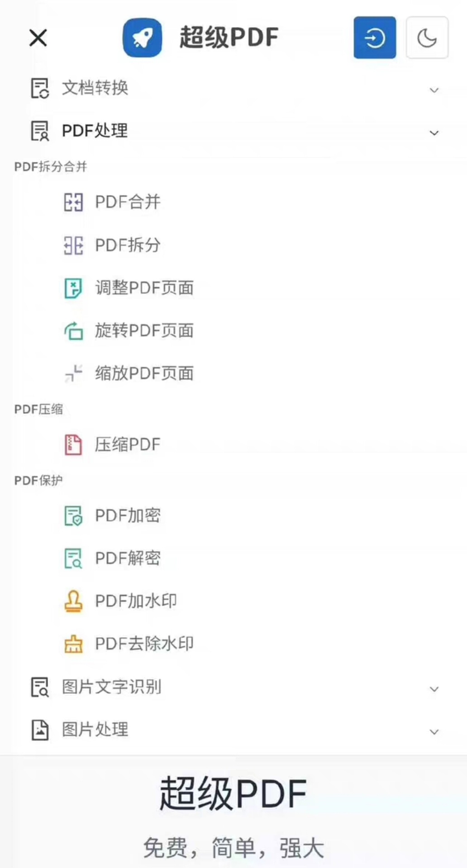Viewport: 467px width, 868px height.
Task: Expand the 图片处理 section chevron
Action: [434, 732]
